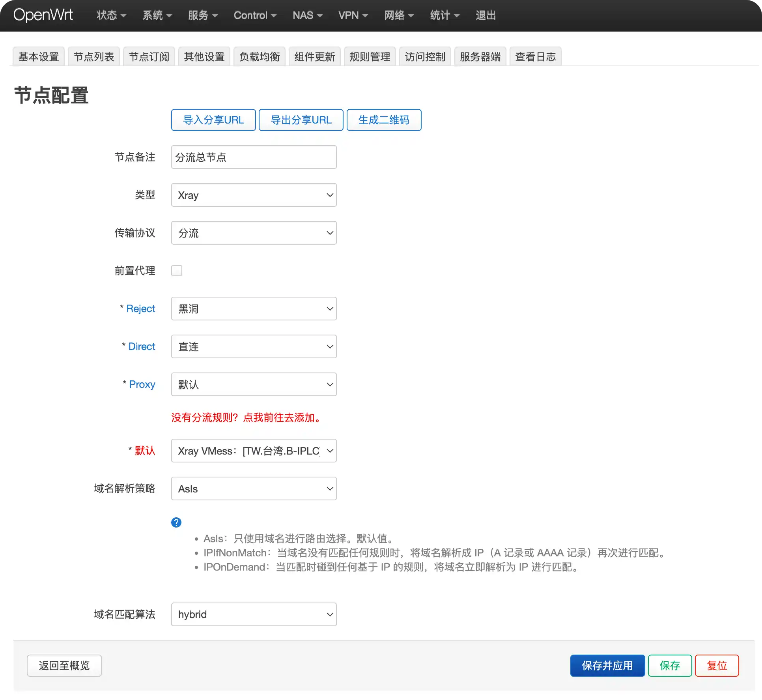Click the IPOnDemand description text
The height and width of the screenshot is (700, 762).
(392, 567)
